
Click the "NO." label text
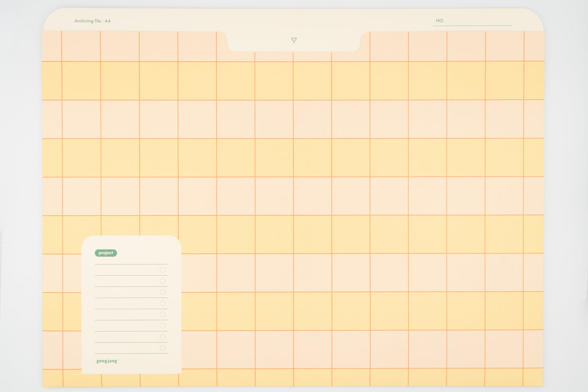pyautogui.click(x=440, y=21)
